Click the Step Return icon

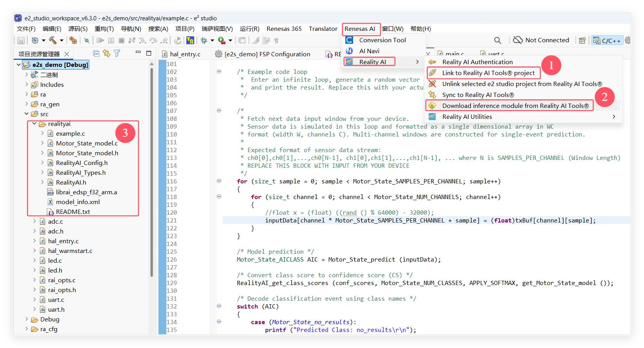pos(164,40)
